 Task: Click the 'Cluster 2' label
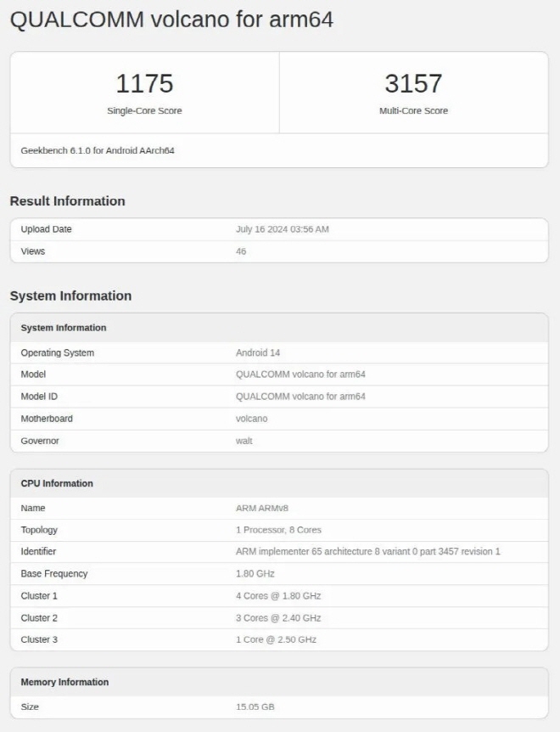point(39,618)
